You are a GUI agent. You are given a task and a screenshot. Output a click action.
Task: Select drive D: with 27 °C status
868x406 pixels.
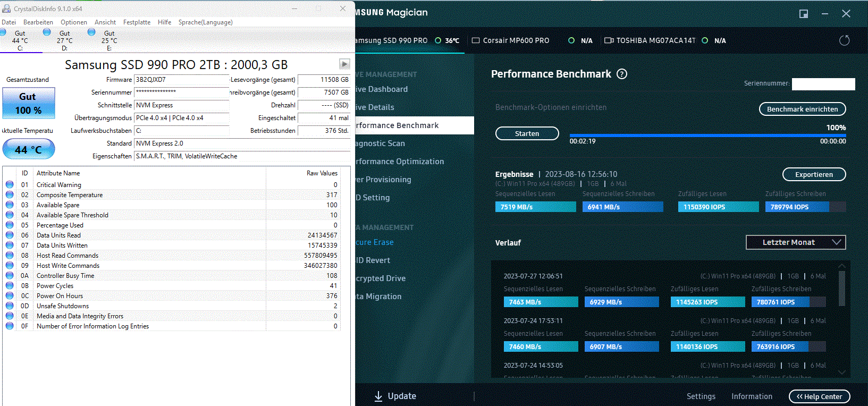(64, 40)
